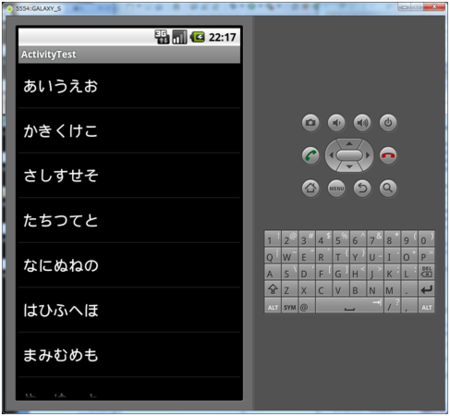Viewport: 450px width, 416px height.
Task: Click the Shift key on emulator keyboard
Action: [x=273, y=289]
